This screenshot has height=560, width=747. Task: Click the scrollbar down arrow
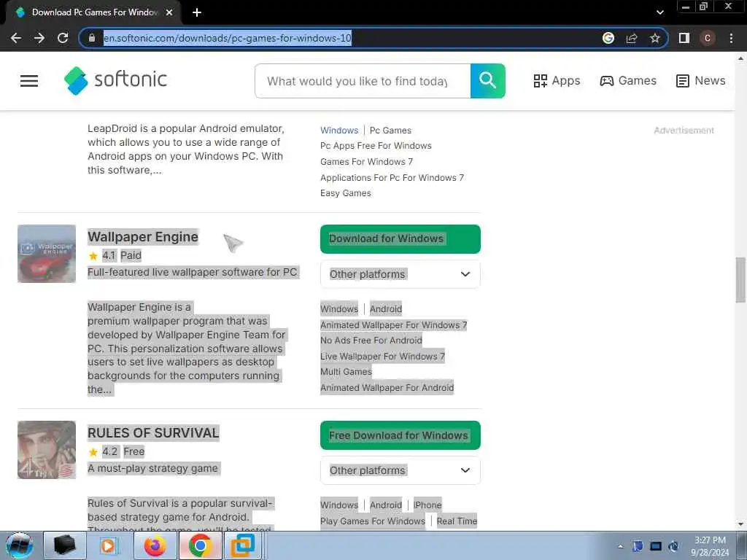740,525
